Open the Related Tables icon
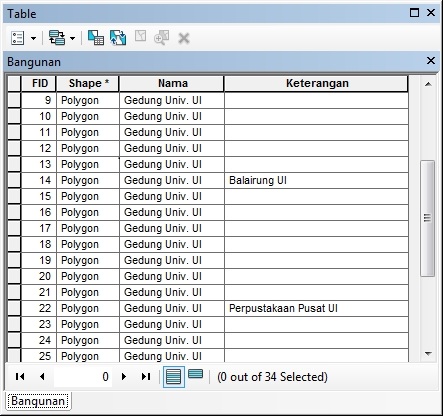Image resolution: width=443 pixels, height=416 pixels. pyautogui.click(x=57, y=38)
